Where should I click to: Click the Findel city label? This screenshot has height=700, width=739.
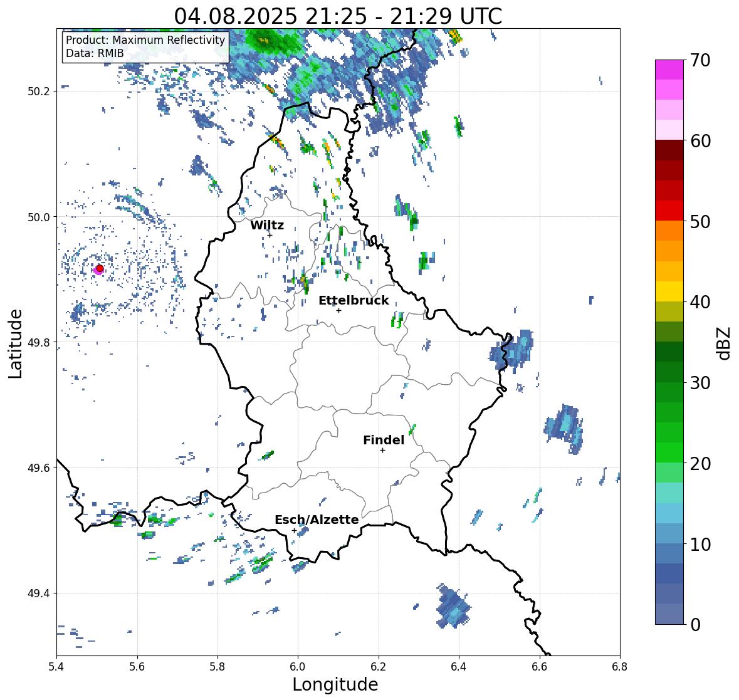click(384, 440)
